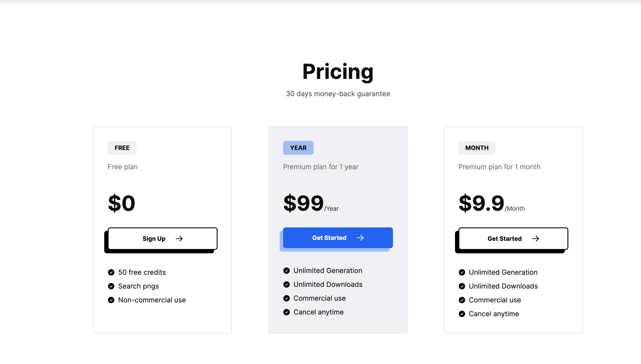
Task: Select the YEAR plan badge
Action: tap(298, 148)
